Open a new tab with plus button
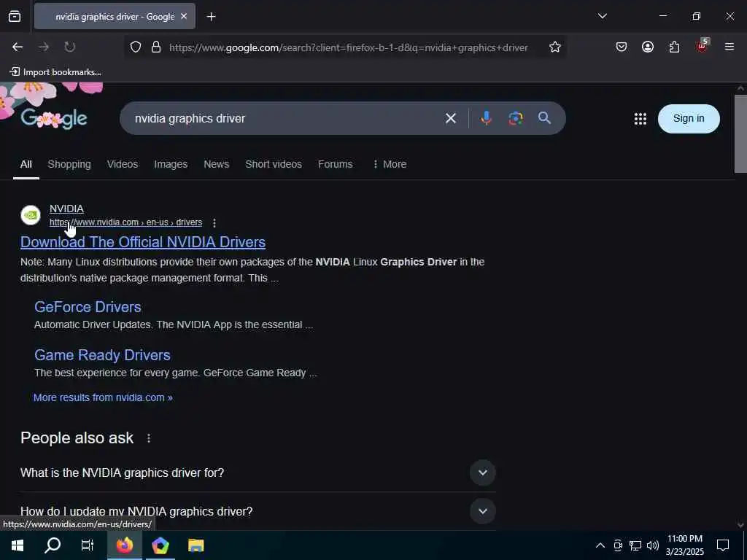 [x=211, y=17]
